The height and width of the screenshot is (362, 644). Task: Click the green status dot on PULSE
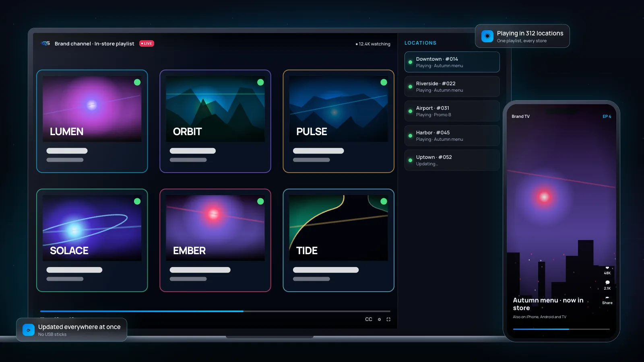[384, 82]
